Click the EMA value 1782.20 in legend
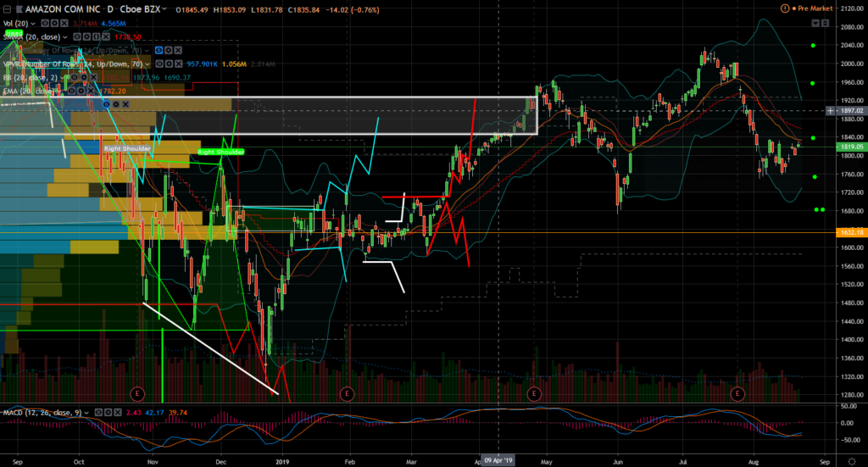This screenshot has width=868, height=467. 113,92
